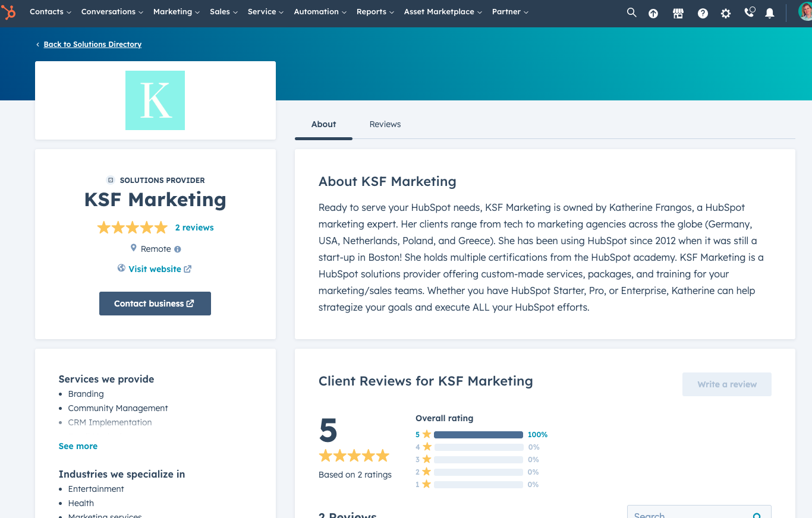
Task: Filter by the 2 star rating bar
Action: pyautogui.click(x=477, y=472)
